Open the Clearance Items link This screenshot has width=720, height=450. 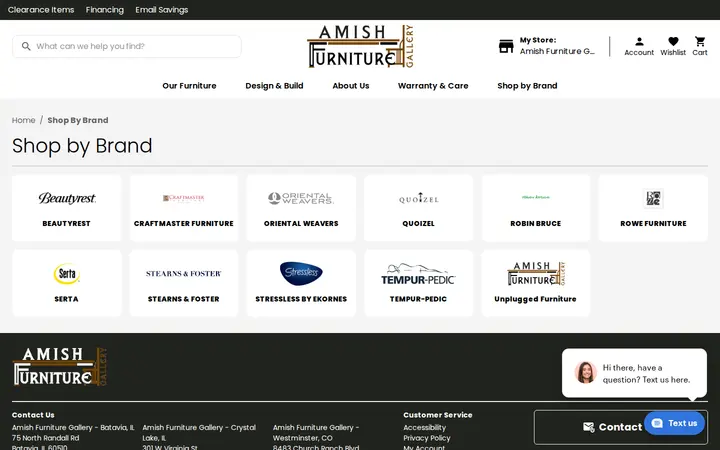(41, 10)
